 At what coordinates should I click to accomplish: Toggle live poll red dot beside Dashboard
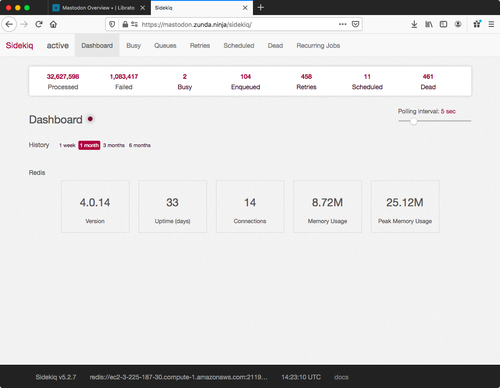point(90,119)
